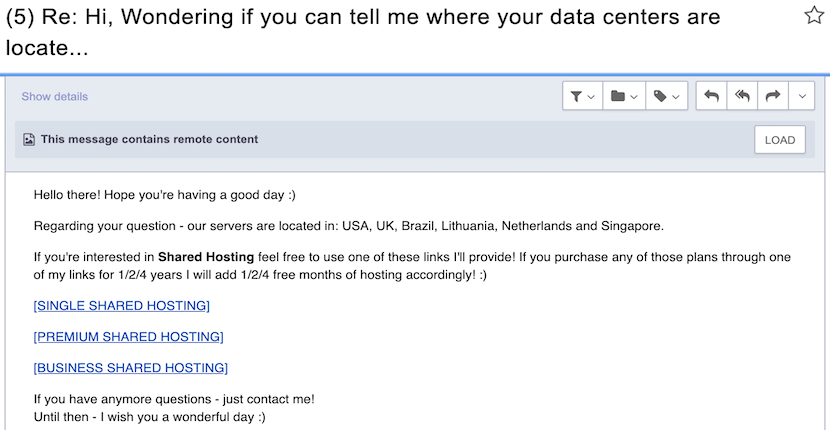
Task: Load the remote content with LOAD button
Action: 780,140
